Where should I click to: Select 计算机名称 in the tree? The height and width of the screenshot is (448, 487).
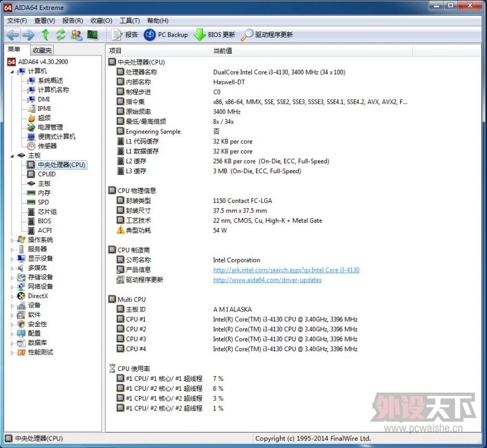click(54, 90)
